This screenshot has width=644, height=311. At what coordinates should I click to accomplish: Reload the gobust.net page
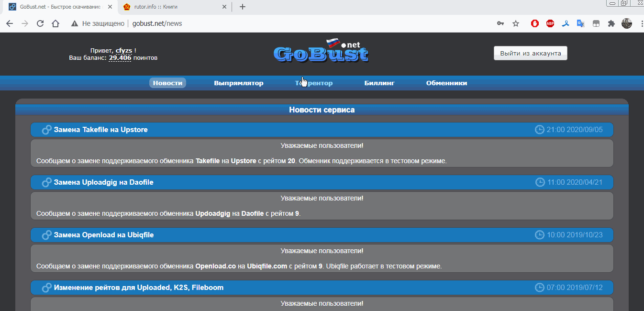pyautogui.click(x=40, y=23)
